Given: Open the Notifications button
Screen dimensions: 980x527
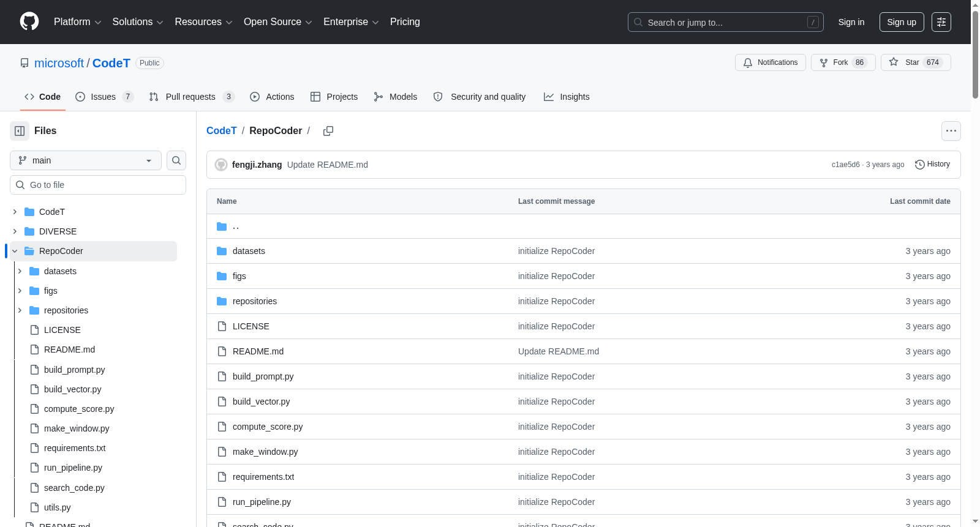Looking at the screenshot, I should click(771, 62).
